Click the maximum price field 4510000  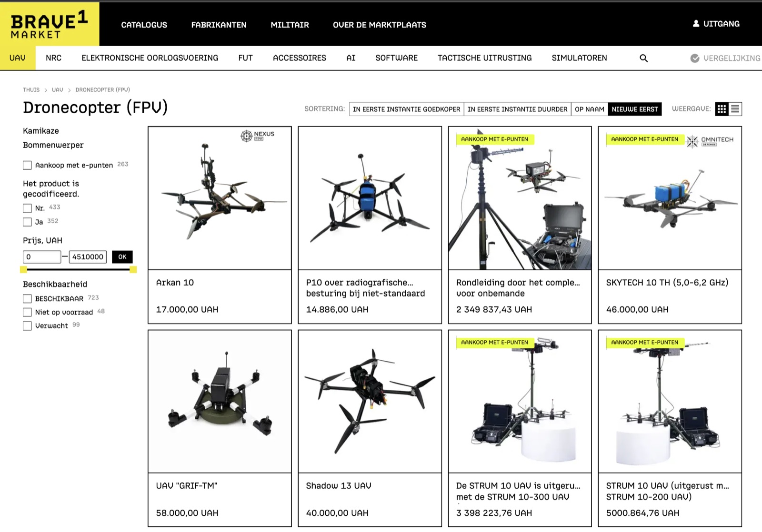click(x=88, y=257)
